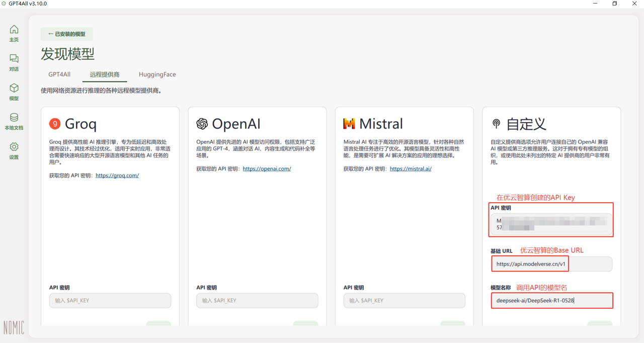Viewport: 644px width, 343px height.
Task: Click the GPT4All app icon in title bar
Action: (4, 4)
